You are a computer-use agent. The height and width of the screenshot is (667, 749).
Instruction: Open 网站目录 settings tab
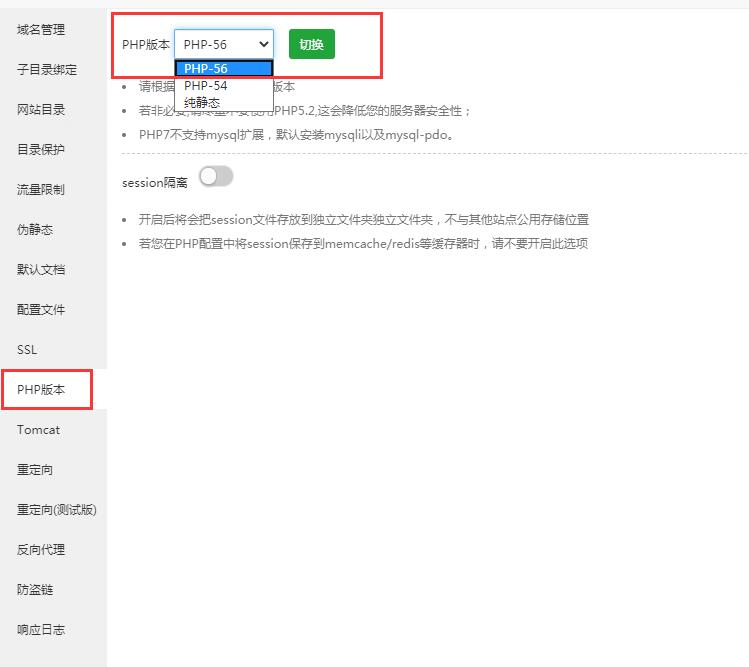coord(41,110)
